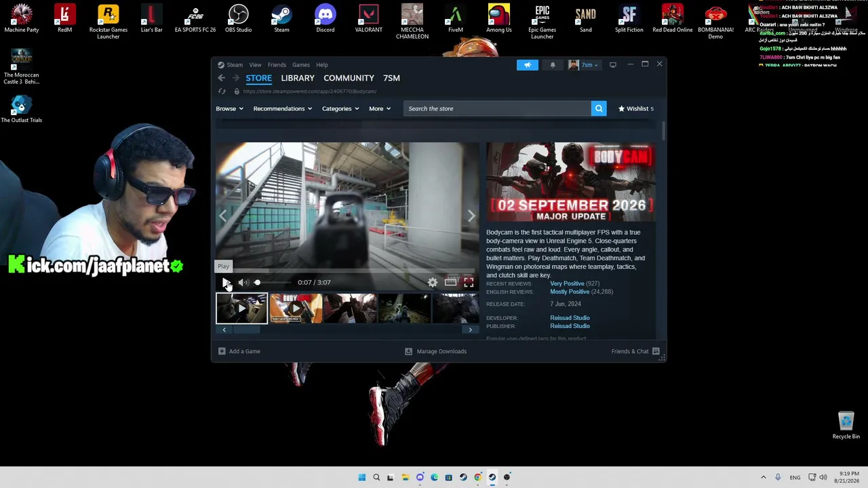The width and height of the screenshot is (868, 488).
Task: Click the Search the store field
Action: click(497, 108)
